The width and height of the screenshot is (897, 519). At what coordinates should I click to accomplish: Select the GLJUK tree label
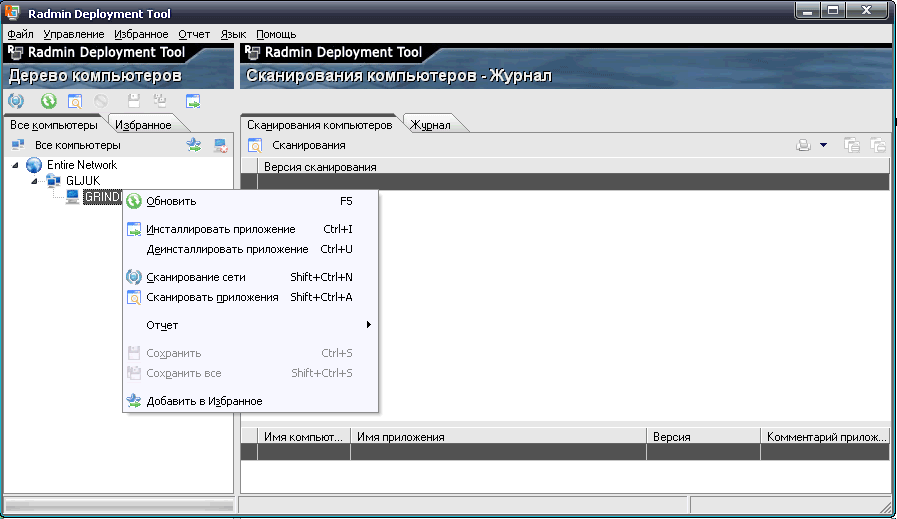point(83,181)
